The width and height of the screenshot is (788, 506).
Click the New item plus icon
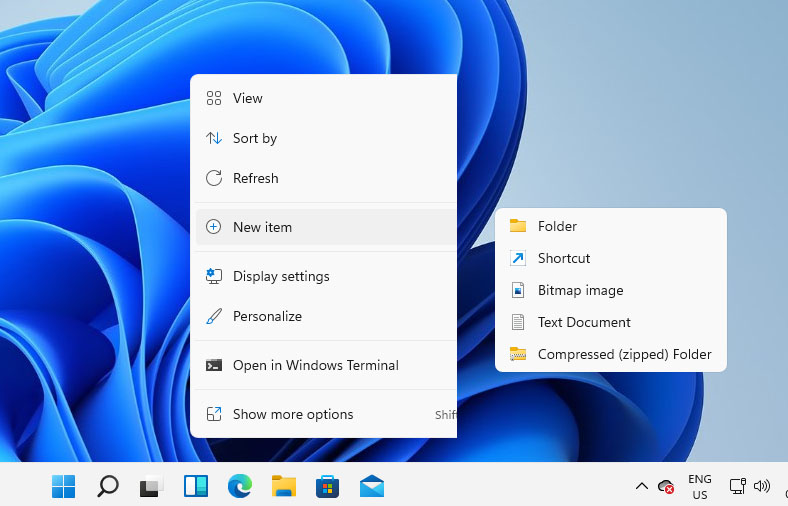point(214,227)
